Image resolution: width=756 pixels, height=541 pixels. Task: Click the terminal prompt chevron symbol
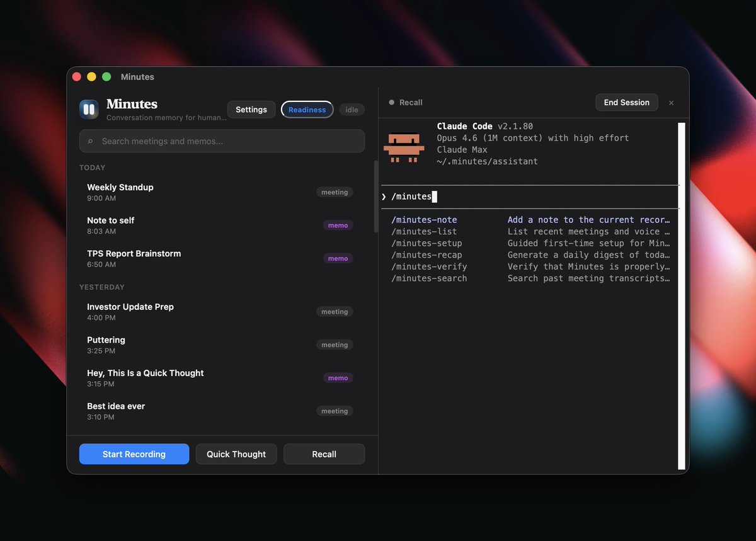coord(384,197)
